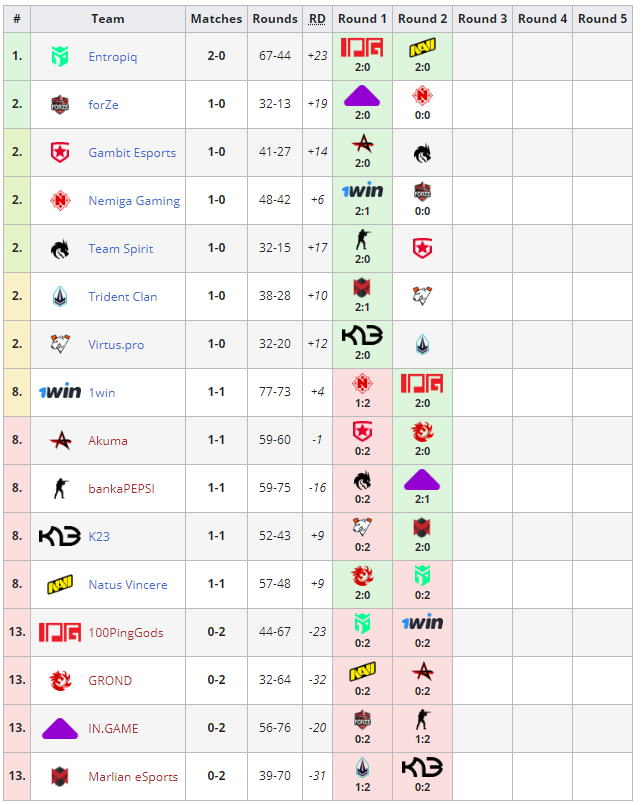Open the 100PingGods team link

point(126,633)
